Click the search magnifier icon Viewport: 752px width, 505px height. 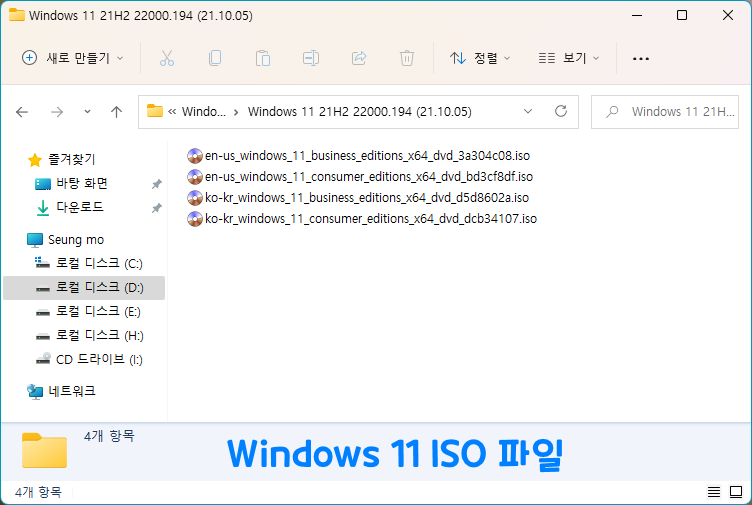[611, 112]
